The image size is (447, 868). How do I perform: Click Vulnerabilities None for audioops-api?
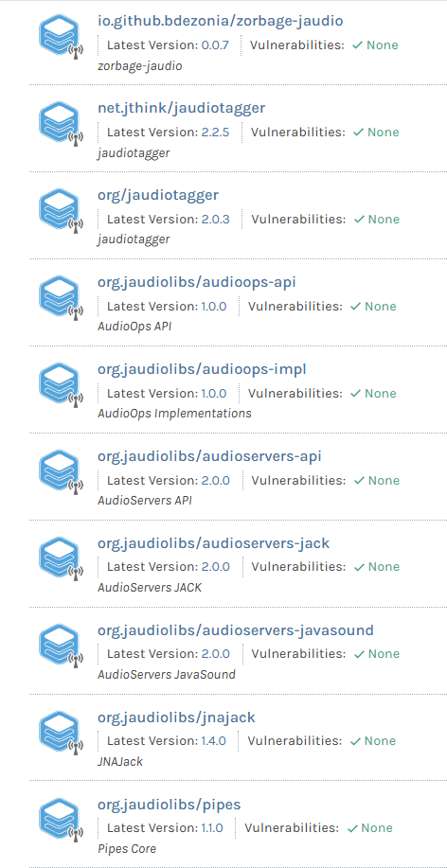point(373,306)
